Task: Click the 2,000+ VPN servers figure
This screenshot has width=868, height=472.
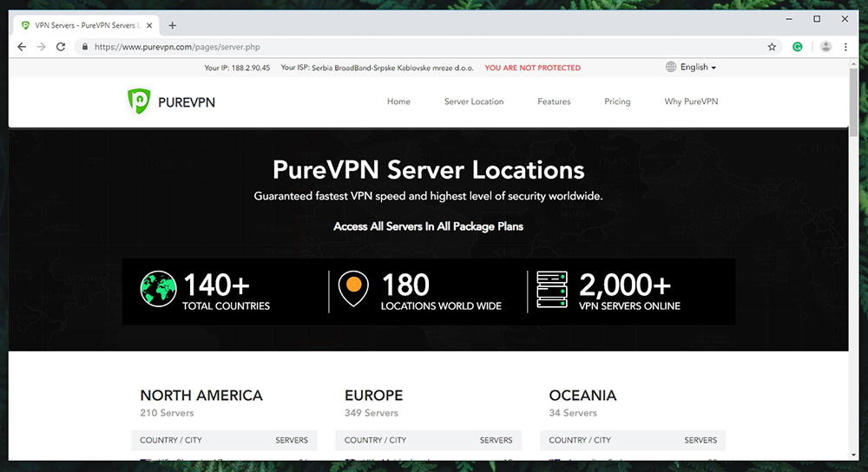Action: [x=625, y=285]
